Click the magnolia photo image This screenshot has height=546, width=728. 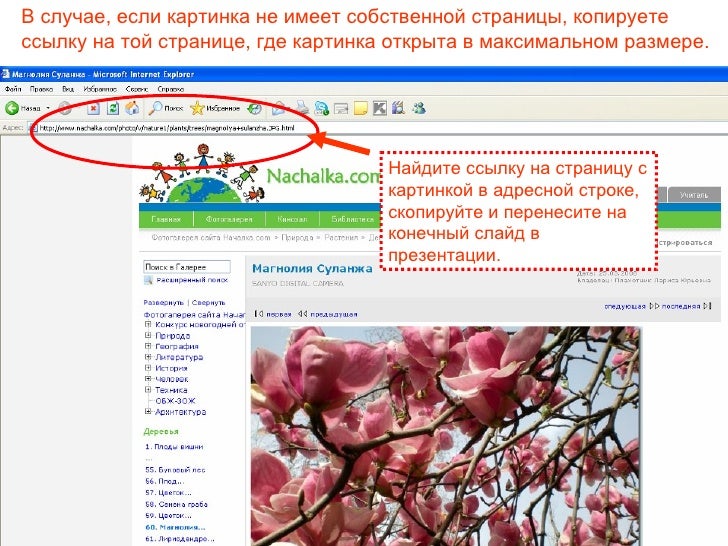click(445, 436)
